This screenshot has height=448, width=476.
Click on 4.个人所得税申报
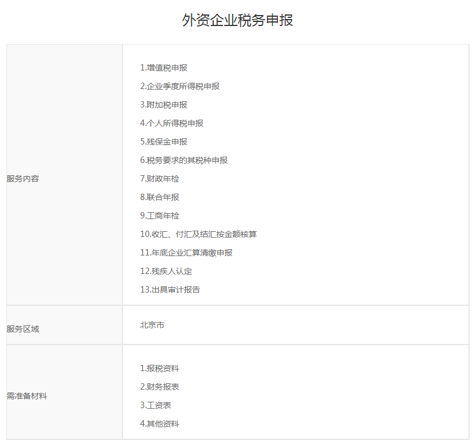click(x=172, y=123)
